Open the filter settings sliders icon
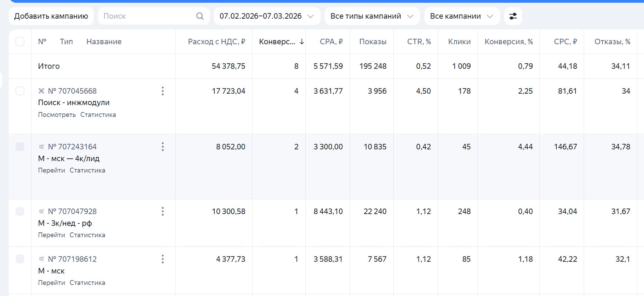644x296 pixels. 513,16
